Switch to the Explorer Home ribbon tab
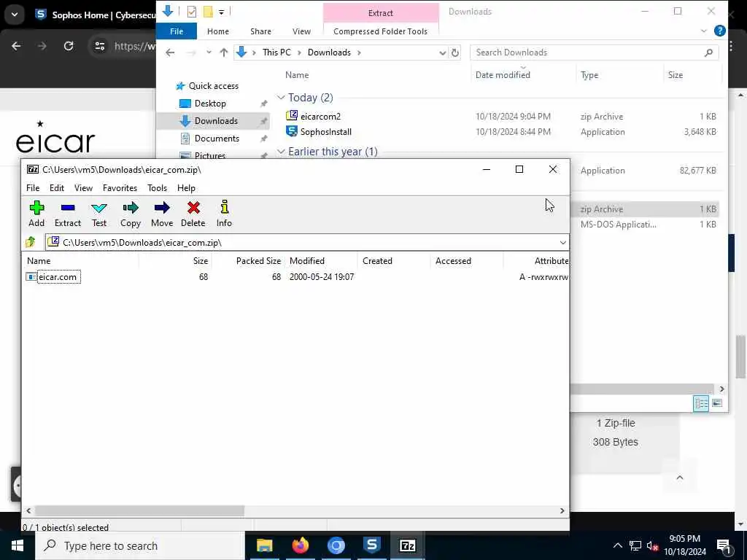The image size is (747, 560). pos(217,31)
